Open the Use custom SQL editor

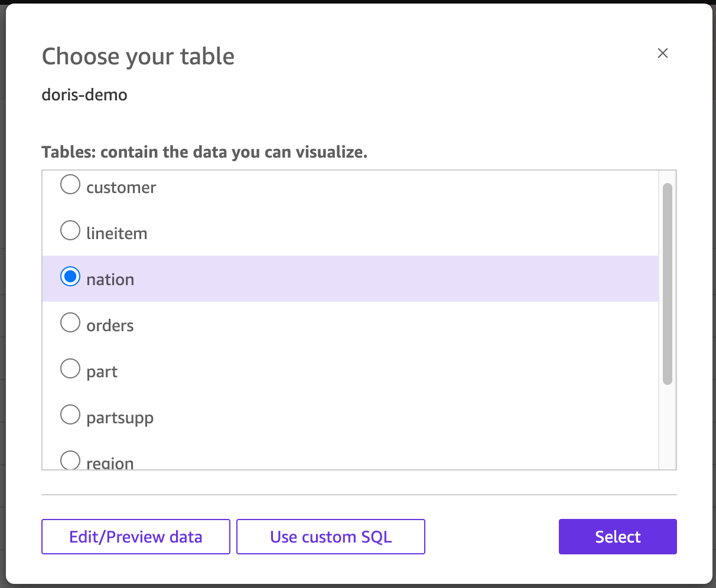(330, 536)
